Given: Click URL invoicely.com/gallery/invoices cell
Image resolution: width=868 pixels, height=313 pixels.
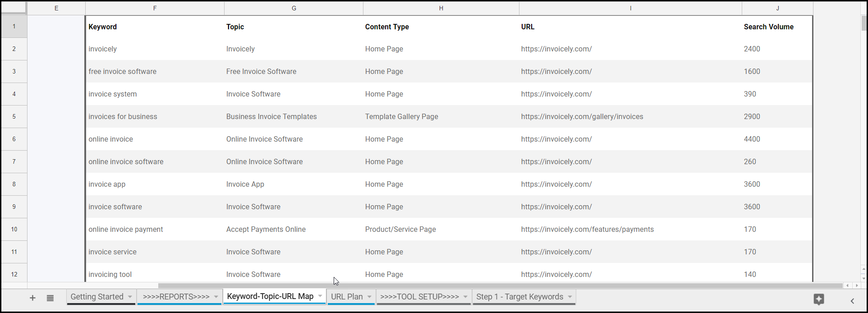Looking at the screenshot, I should click(630, 117).
